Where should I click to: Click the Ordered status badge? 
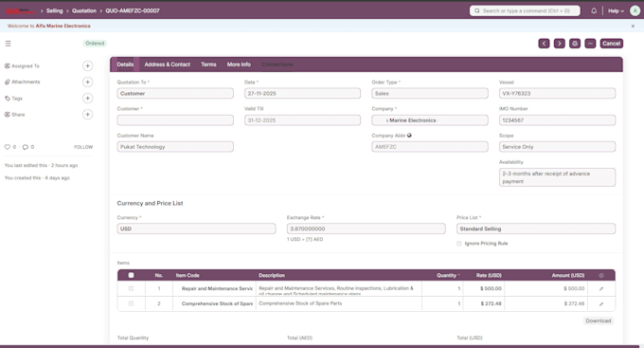(95, 44)
